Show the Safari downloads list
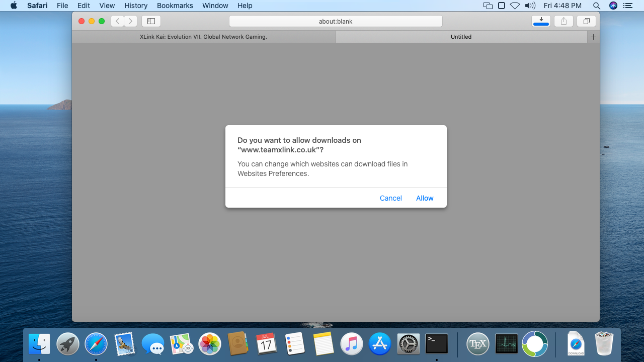Screen dimensions: 644x362 click(541, 21)
